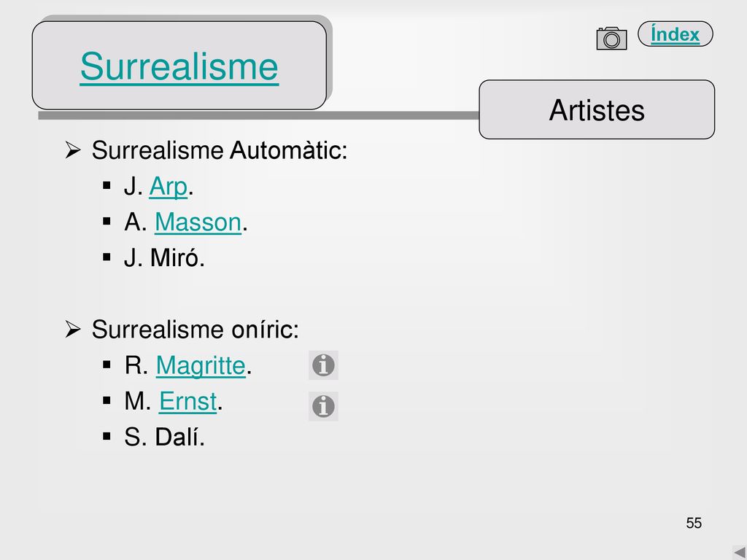Select the S. Dalí list entry

164,437
